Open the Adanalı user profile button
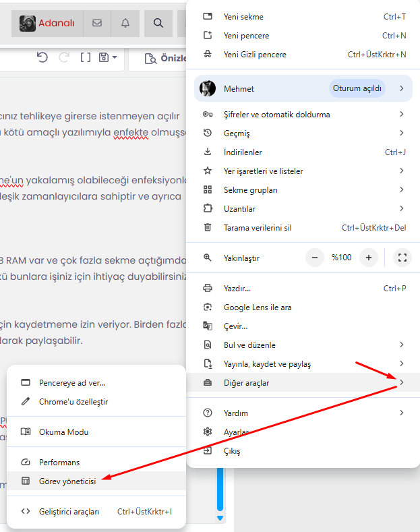Viewport: 420px width, 532px height. 47,23
